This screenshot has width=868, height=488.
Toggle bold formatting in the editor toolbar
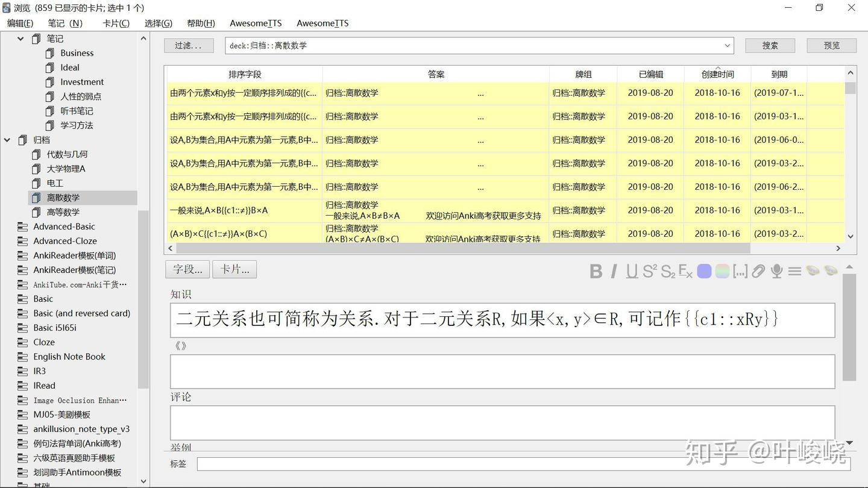coord(596,272)
